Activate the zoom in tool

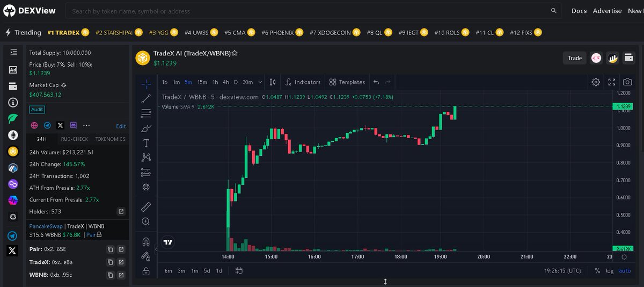[146, 221]
